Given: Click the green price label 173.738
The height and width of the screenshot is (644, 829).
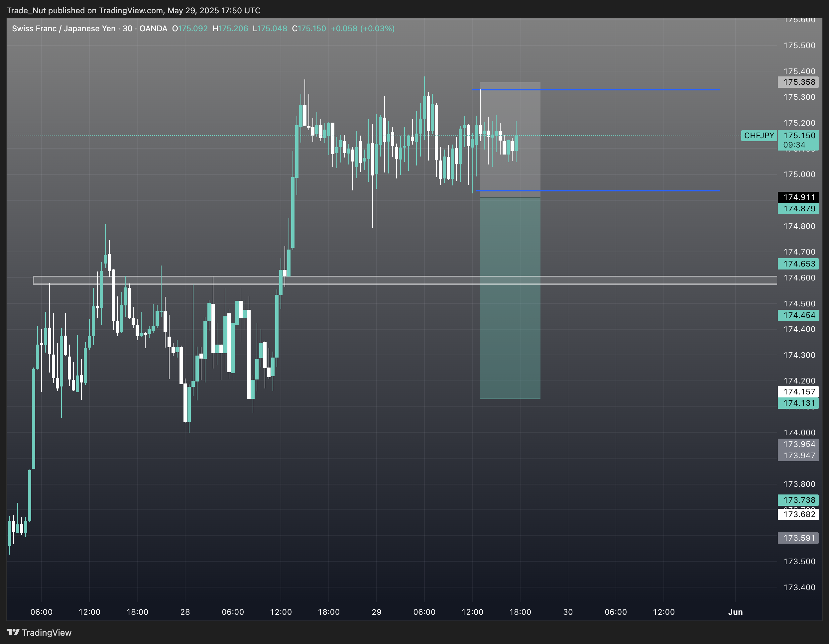Looking at the screenshot, I should 798,500.
